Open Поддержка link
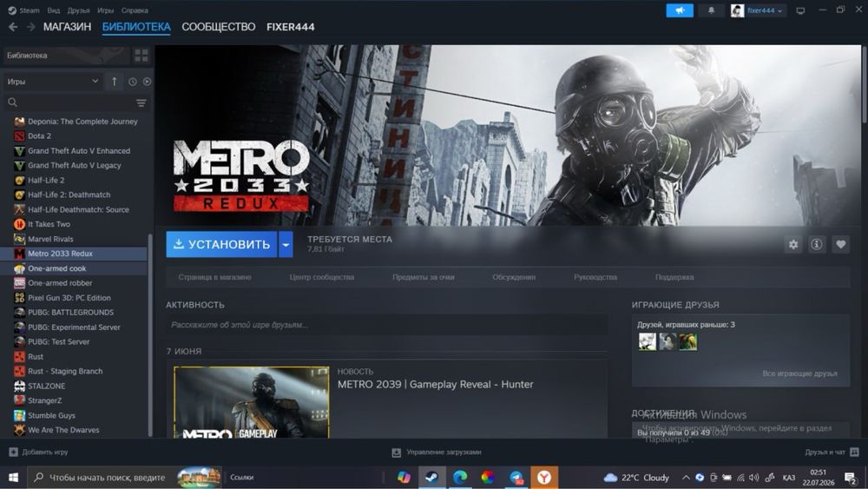The height and width of the screenshot is (489, 868). 674,277
